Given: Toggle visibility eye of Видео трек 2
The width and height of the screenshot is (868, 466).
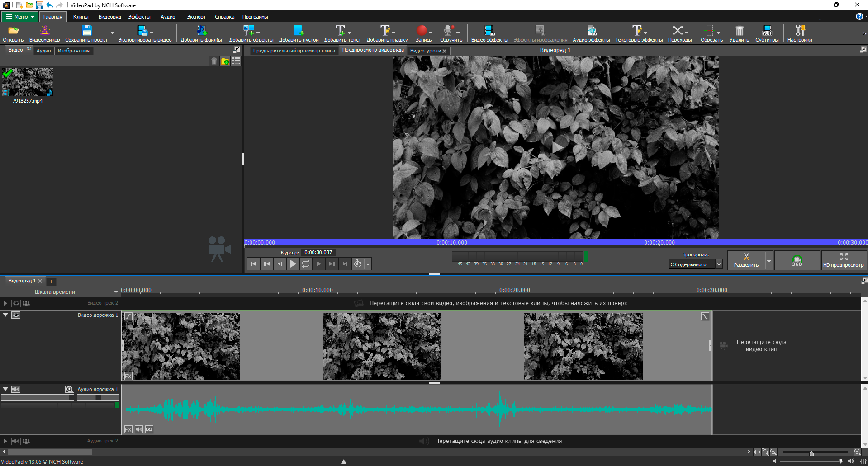Looking at the screenshot, I should coord(16,303).
